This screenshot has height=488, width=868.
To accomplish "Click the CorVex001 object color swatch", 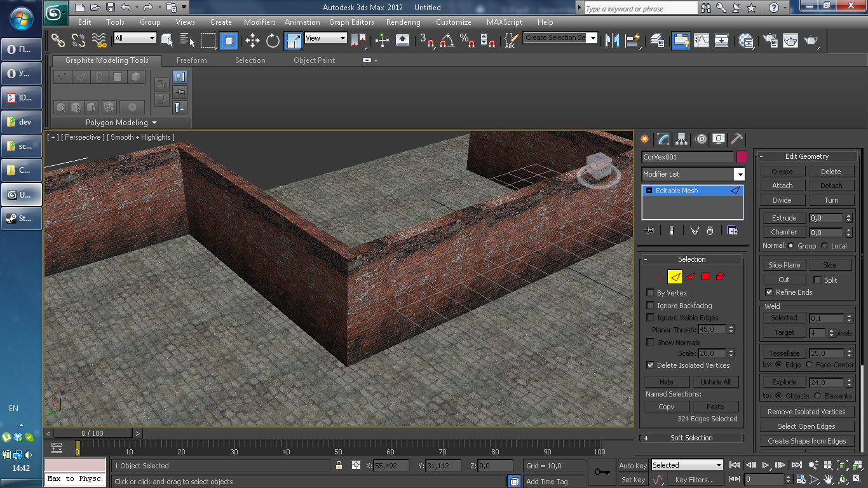I will pos(741,156).
